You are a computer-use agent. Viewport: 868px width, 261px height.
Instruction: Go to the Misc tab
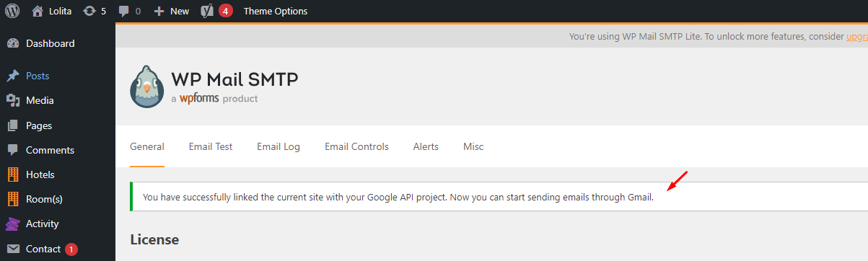473,146
